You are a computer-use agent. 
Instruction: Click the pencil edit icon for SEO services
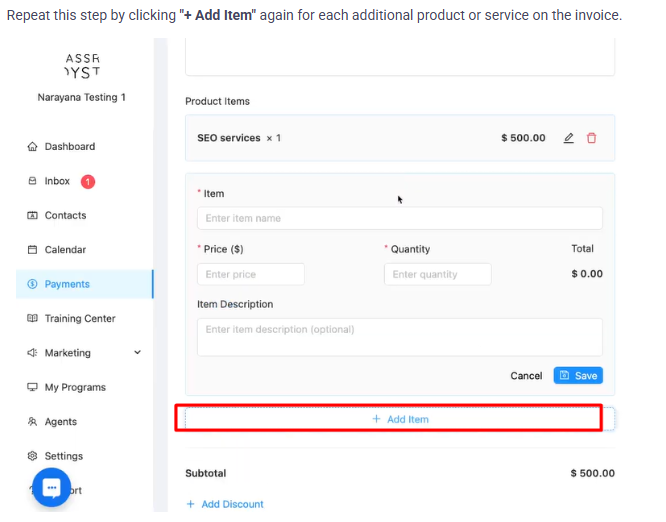coord(569,138)
